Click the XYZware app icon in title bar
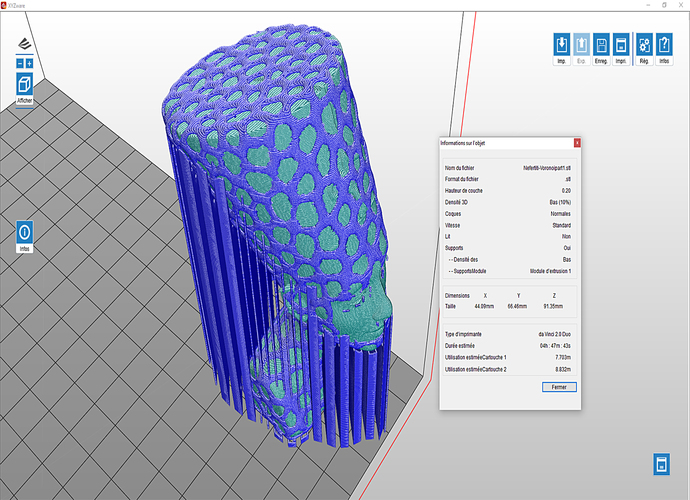This screenshot has width=690, height=500. click(4, 5)
